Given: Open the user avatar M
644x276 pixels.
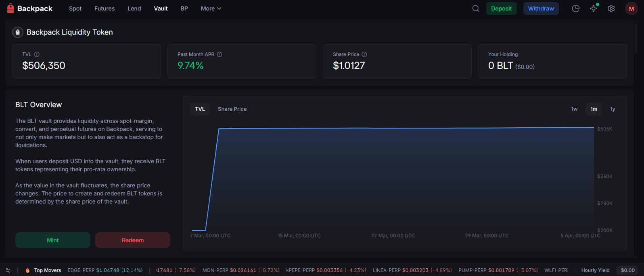Looking at the screenshot, I should click(x=631, y=8).
